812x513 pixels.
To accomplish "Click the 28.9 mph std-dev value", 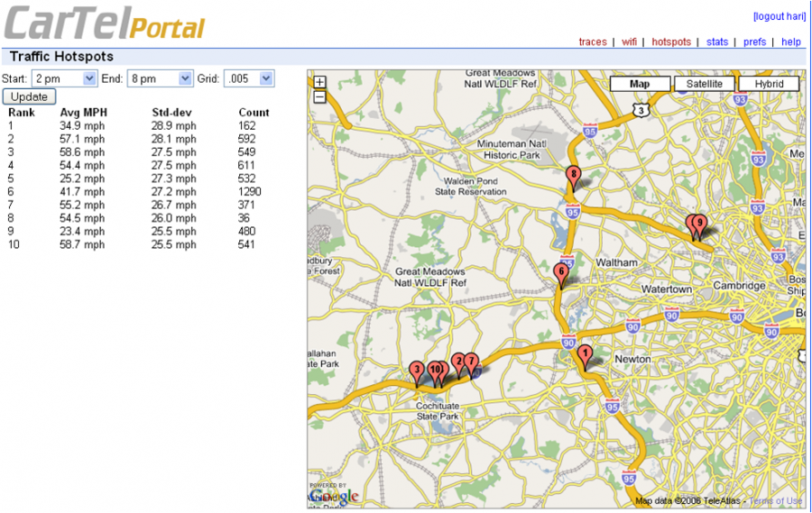I will pyautogui.click(x=173, y=126).
